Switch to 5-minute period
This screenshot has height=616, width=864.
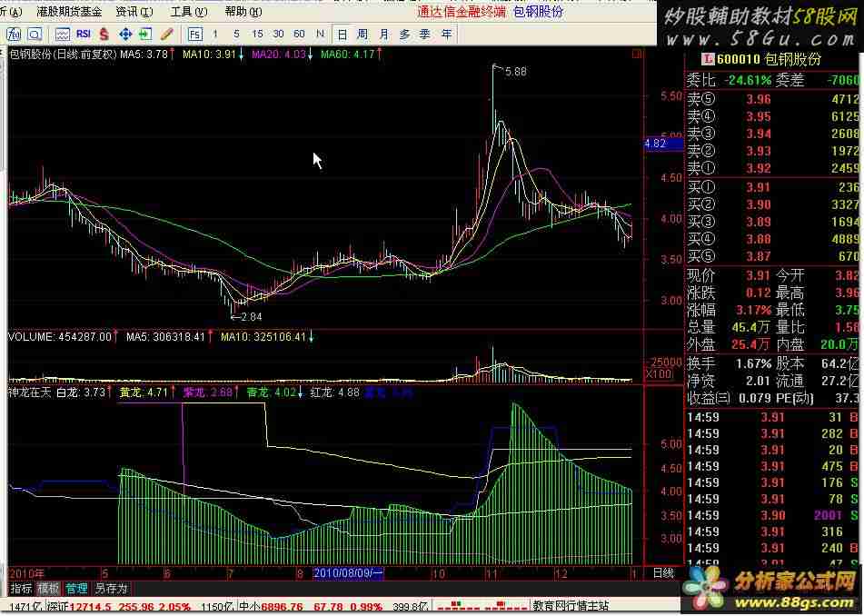tap(236, 35)
